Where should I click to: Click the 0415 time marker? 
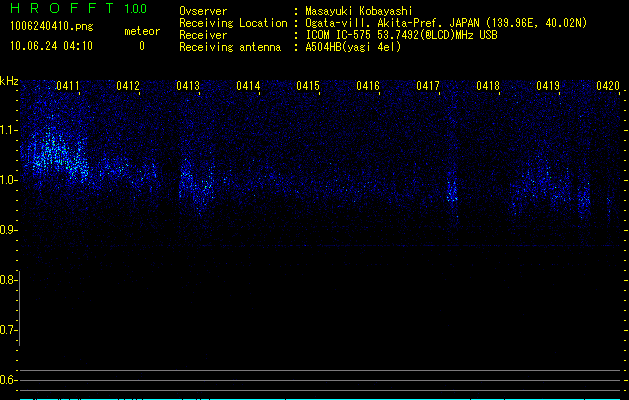click(308, 86)
